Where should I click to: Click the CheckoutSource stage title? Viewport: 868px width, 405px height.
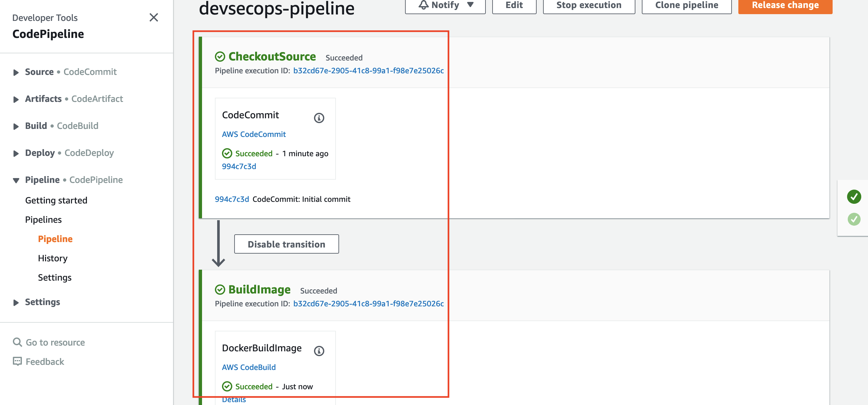click(x=272, y=57)
